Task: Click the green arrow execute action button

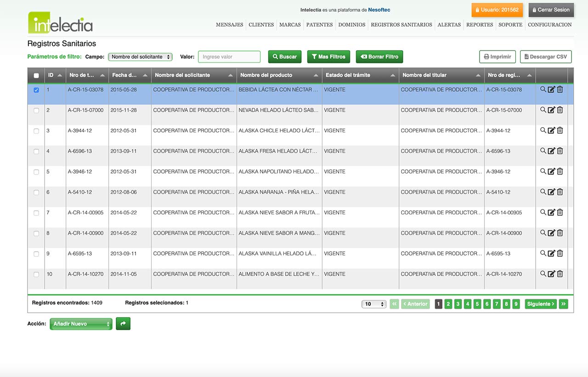Action: (x=123, y=324)
